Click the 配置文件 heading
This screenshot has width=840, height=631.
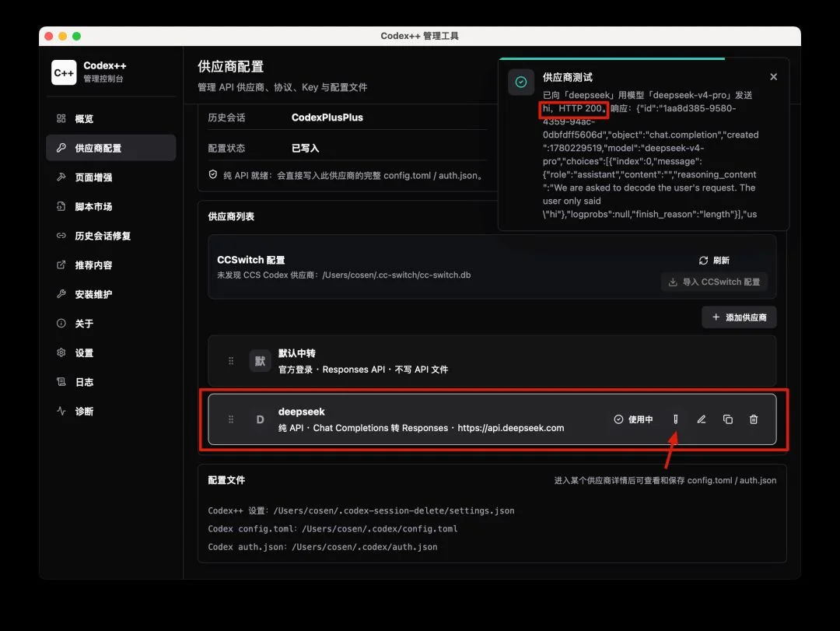pos(226,480)
